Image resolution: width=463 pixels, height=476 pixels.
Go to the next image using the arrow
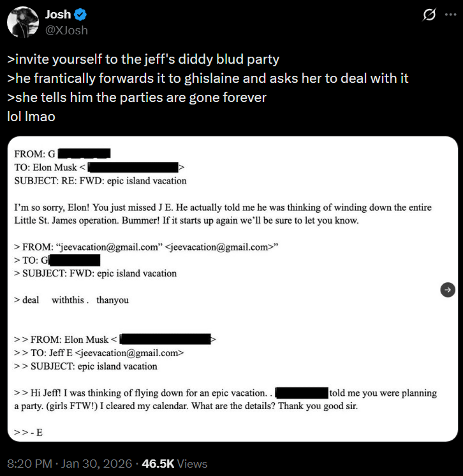click(448, 289)
